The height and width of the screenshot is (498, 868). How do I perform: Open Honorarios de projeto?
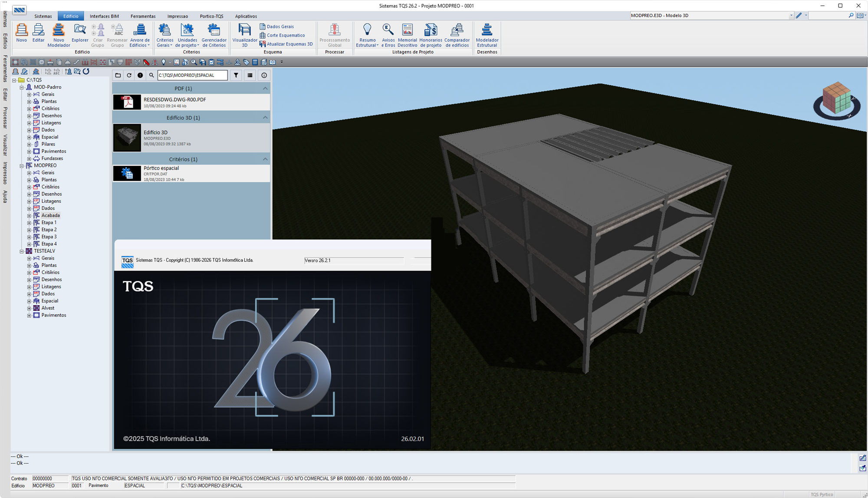point(431,35)
